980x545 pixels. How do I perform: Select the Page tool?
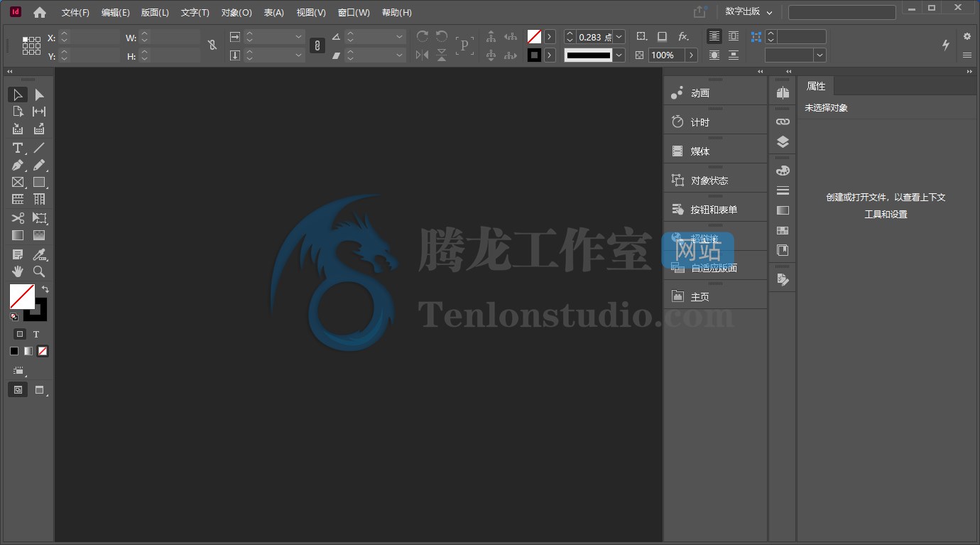[18, 112]
